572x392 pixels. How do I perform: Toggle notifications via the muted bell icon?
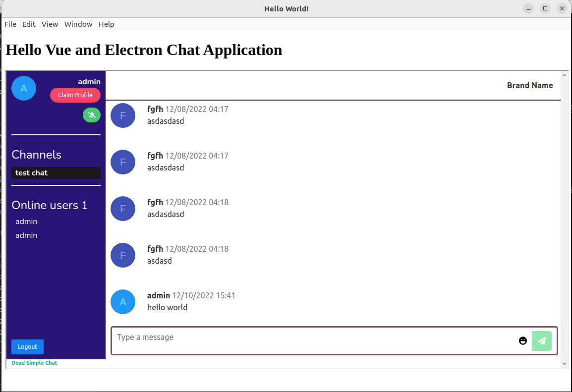point(91,114)
